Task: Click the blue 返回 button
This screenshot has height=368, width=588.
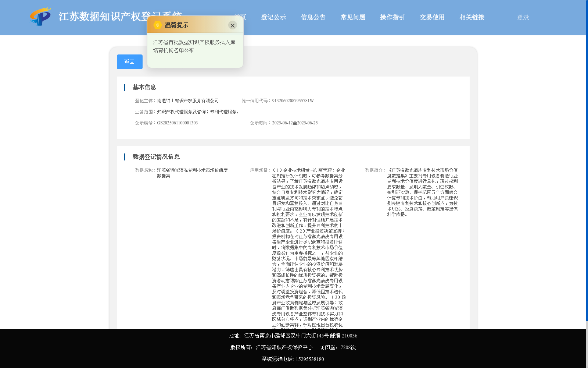Action: click(x=130, y=62)
